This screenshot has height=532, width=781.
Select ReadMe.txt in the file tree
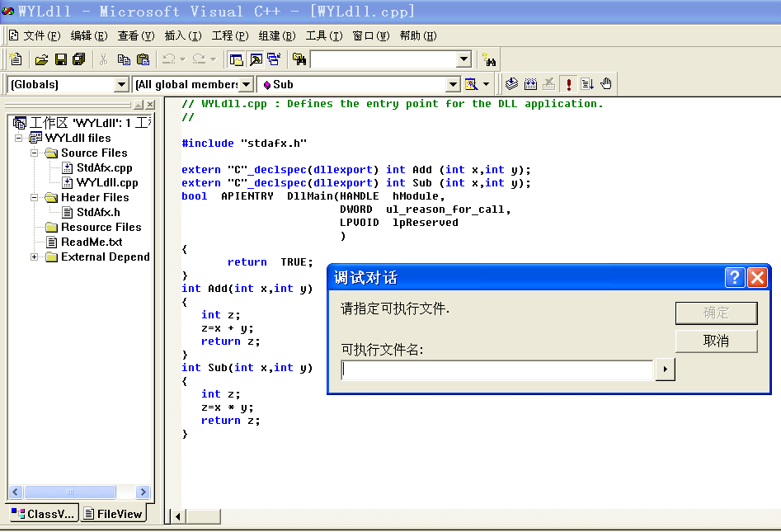click(92, 242)
